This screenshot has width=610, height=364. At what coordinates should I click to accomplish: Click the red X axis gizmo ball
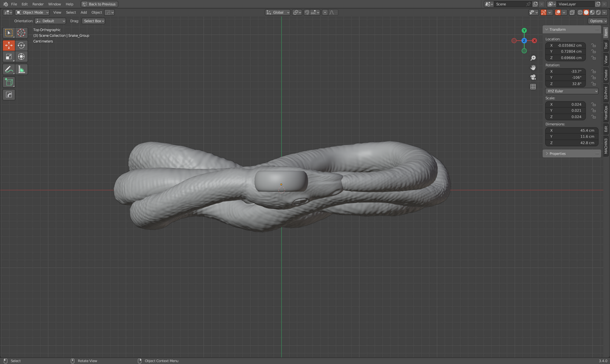point(534,41)
